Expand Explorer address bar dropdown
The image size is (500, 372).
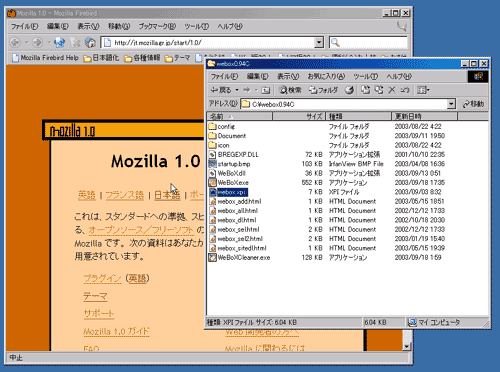pos(451,104)
